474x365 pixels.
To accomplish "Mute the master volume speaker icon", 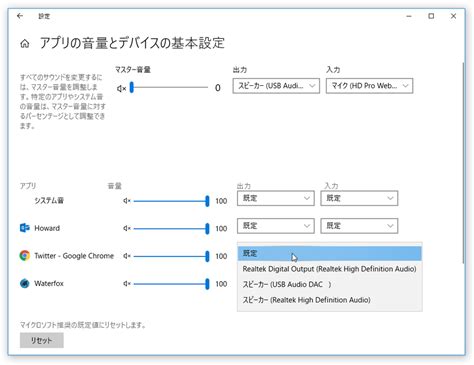I will [x=121, y=88].
